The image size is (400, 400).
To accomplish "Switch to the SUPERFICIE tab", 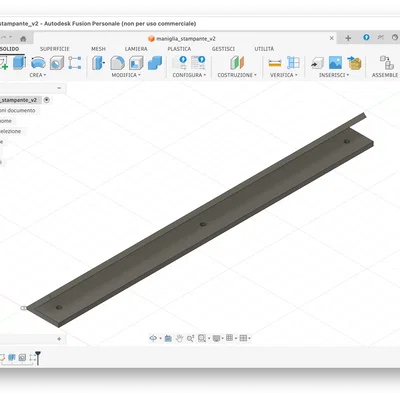I will point(55,49).
